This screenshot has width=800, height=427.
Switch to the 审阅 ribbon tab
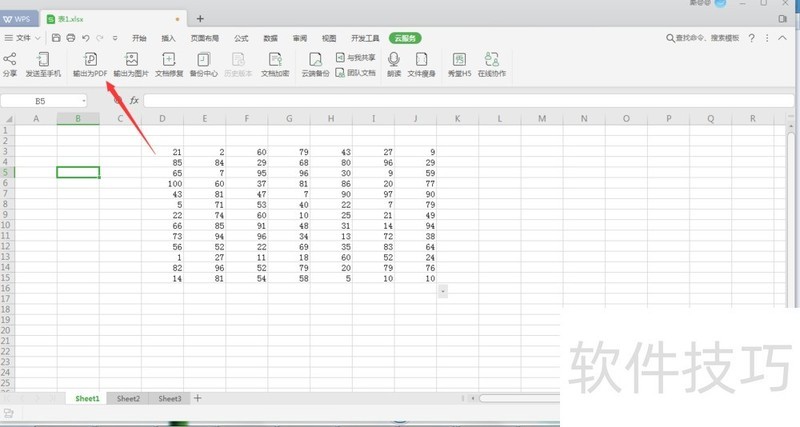click(299, 38)
